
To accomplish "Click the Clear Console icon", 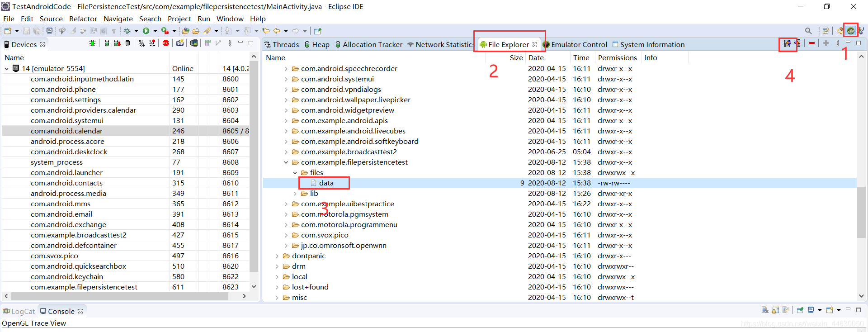I will coord(765,310).
